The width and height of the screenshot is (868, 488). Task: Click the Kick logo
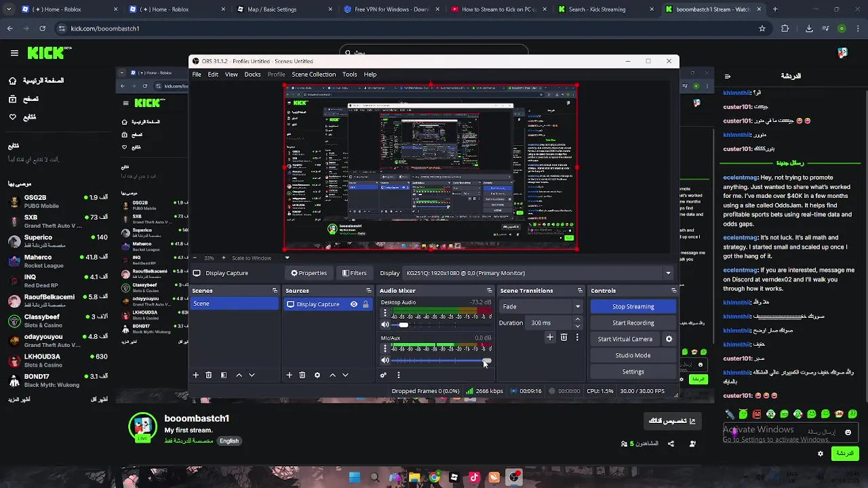click(45, 52)
